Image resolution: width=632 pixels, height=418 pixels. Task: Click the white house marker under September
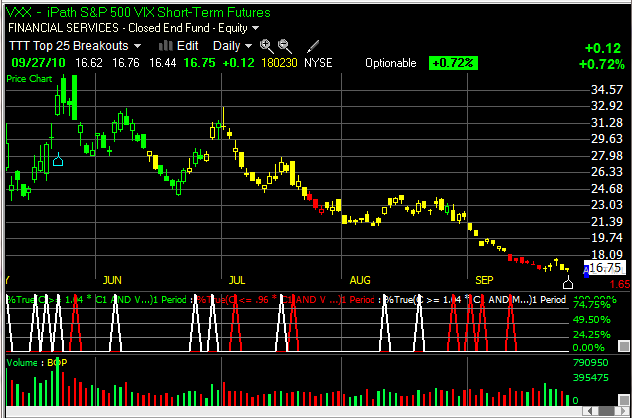coord(568,283)
